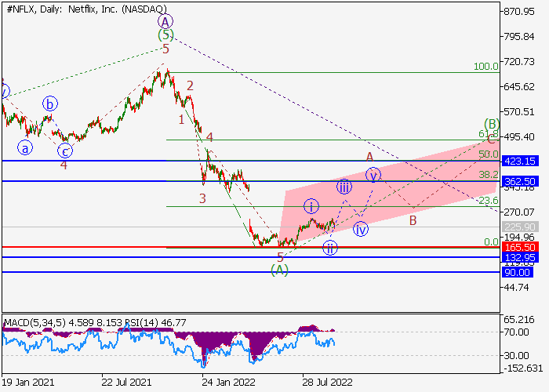The width and height of the screenshot is (549, 392).
Task: Click the blue circled c wave marker
Action: (66, 151)
